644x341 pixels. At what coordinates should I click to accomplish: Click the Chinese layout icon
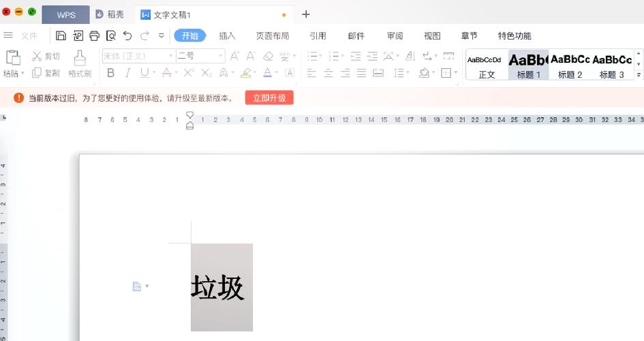pyautogui.click(x=388, y=56)
